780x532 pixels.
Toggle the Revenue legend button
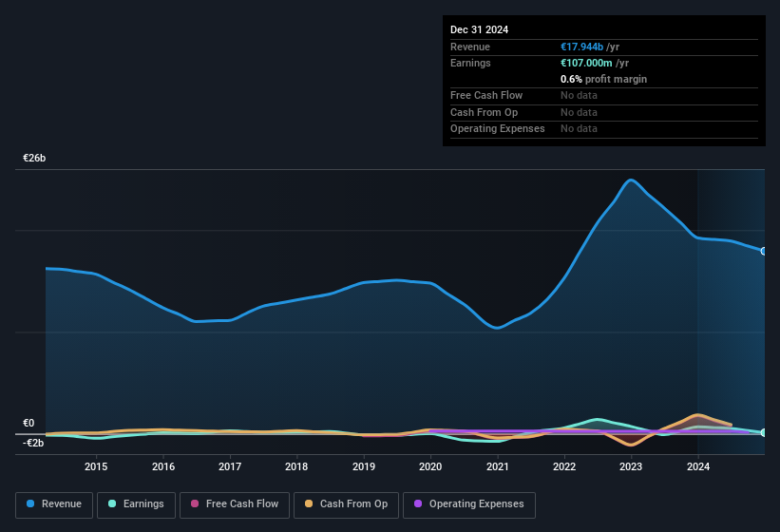[x=54, y=505]
